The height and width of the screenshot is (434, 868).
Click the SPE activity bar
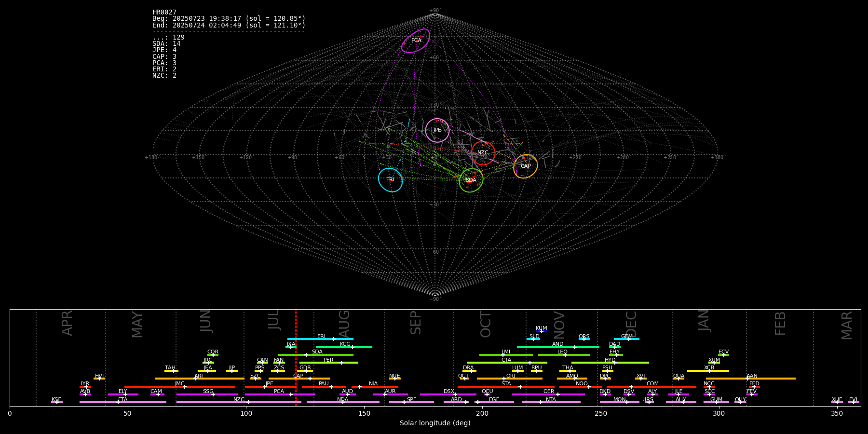tap(411, 402)
